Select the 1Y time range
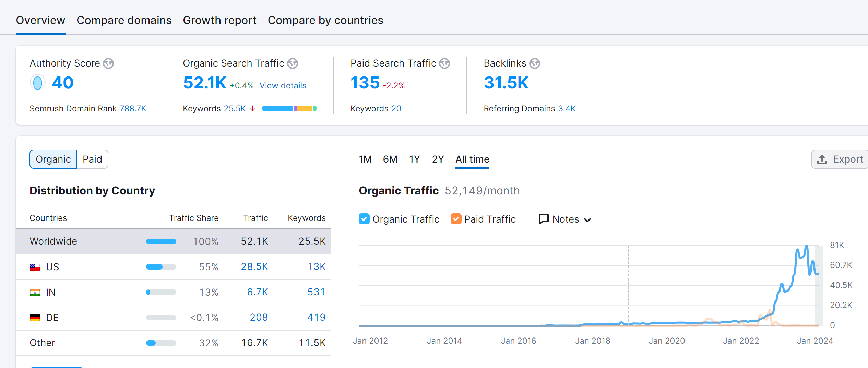The height and width of the screenshot is (368, 868). [x=415, y=159]
